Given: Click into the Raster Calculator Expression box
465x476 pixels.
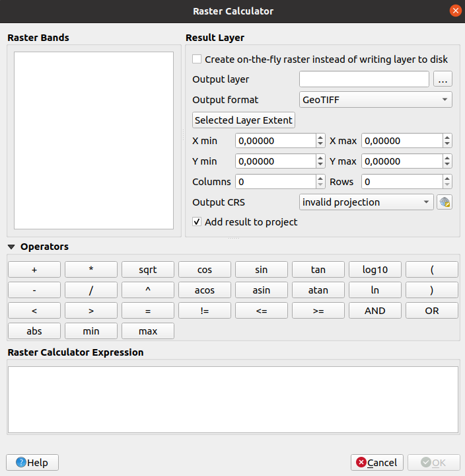Looking at the screenshot, I should [x=232, y=399].
